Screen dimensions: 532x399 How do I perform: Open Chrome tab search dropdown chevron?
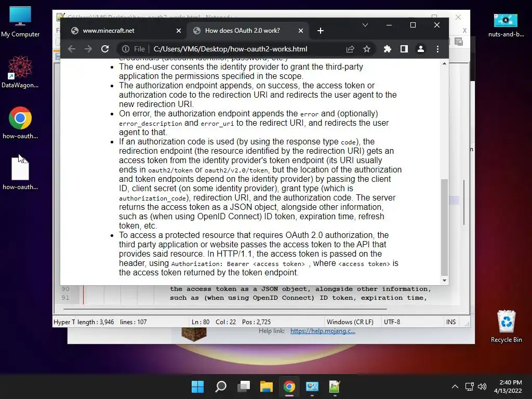point(365,25)
